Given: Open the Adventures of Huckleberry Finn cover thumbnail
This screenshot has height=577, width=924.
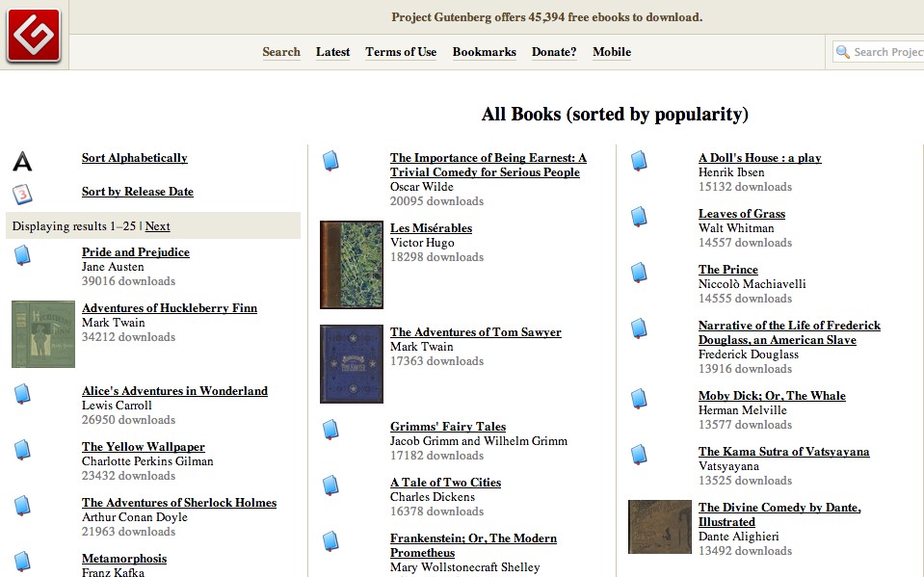Looking at the screenshot, I should point(43,334).
